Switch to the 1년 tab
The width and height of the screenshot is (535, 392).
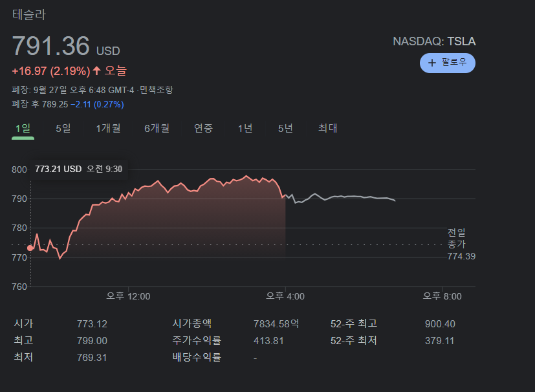click(x=245, y=128)
